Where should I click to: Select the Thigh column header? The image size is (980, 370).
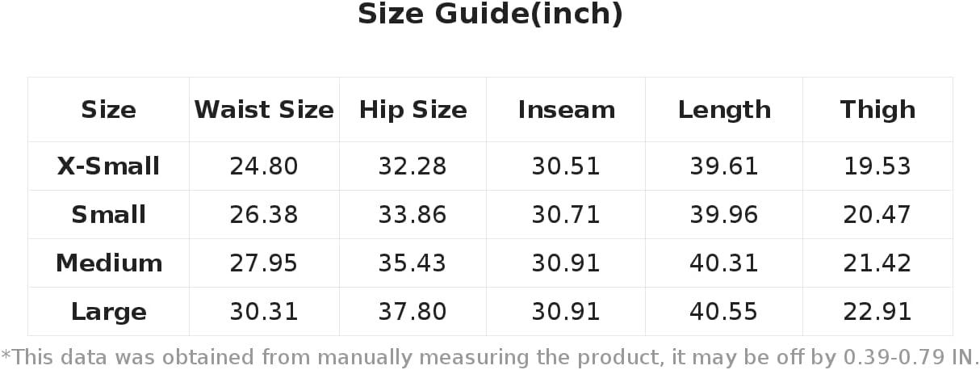[877, 110]
